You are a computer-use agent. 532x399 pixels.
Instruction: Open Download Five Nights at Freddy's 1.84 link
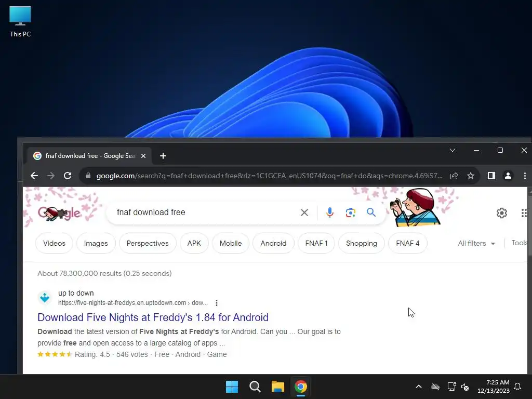tap(153, 317)
